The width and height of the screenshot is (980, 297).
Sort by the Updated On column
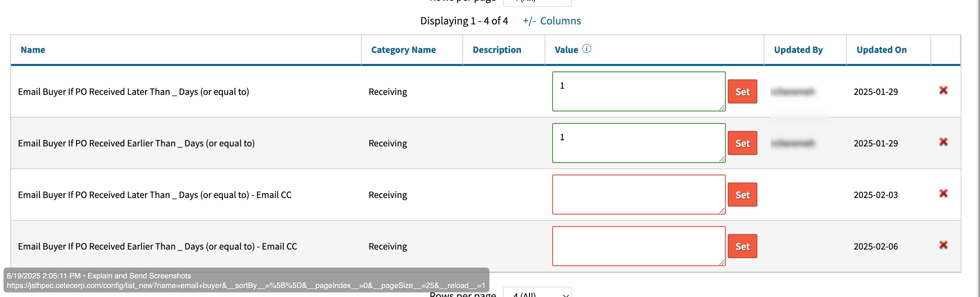click(x=881, y=50)
